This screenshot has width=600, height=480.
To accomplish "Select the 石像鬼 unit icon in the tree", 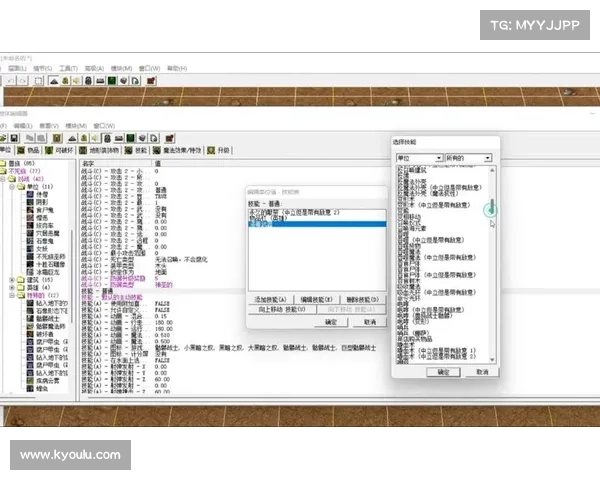I will tap(29, 241).
